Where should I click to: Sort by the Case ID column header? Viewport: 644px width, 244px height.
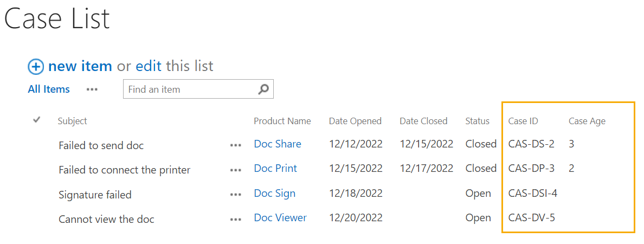click(523, 121)
